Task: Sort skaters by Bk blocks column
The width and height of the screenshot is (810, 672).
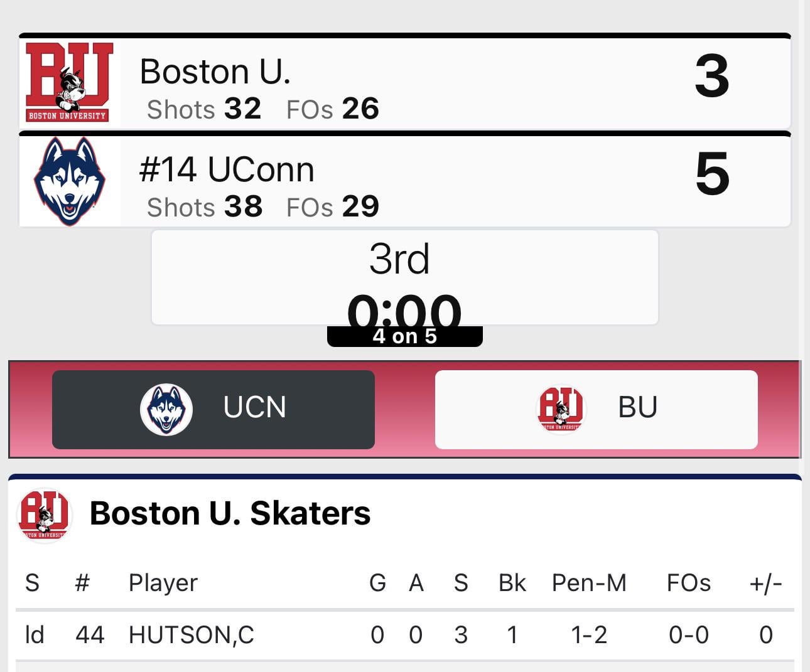Action: click(x=512, y=583)
